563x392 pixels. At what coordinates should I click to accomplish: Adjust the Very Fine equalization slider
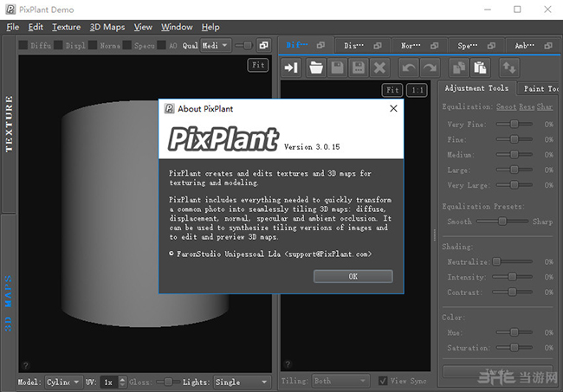[x=514, y=124]
